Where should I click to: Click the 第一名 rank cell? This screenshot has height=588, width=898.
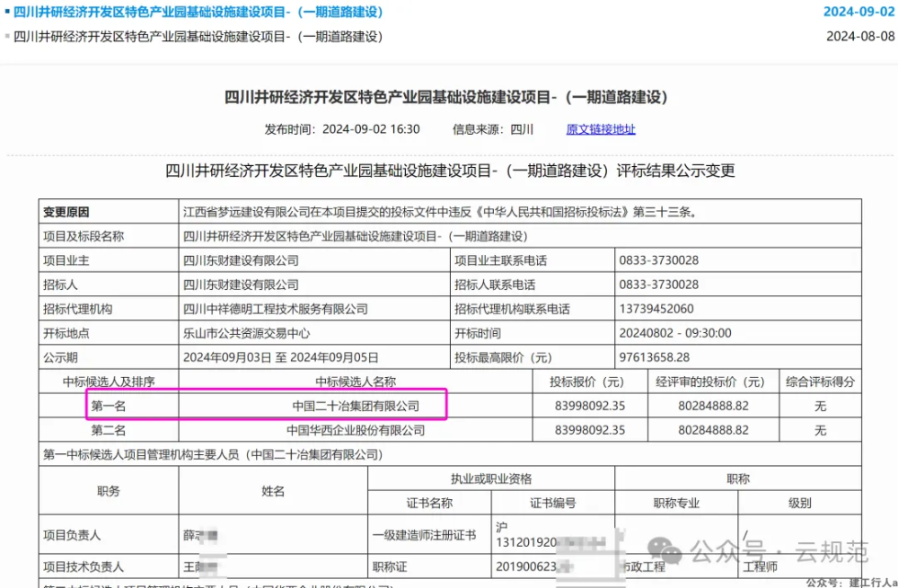pyautogui.click(x=109, y=407)
